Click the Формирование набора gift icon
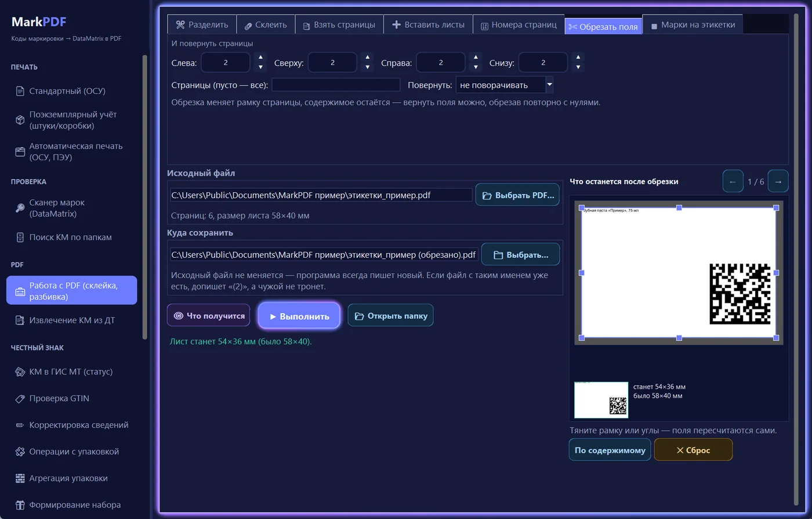The image size is (812, 519). [20, 505]
